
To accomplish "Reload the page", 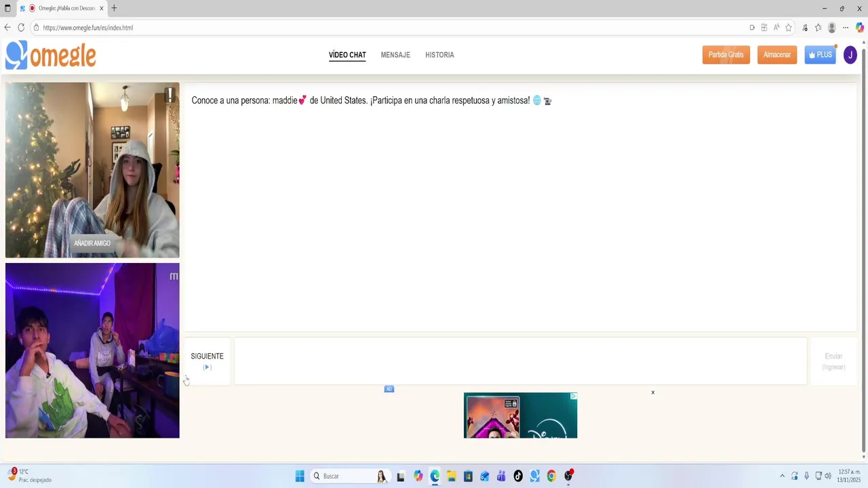I will click(x=21, y=28).
